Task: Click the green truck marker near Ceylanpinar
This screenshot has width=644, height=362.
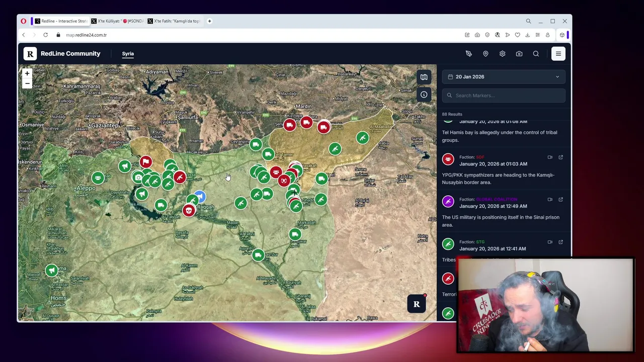Action: [256, 145]
